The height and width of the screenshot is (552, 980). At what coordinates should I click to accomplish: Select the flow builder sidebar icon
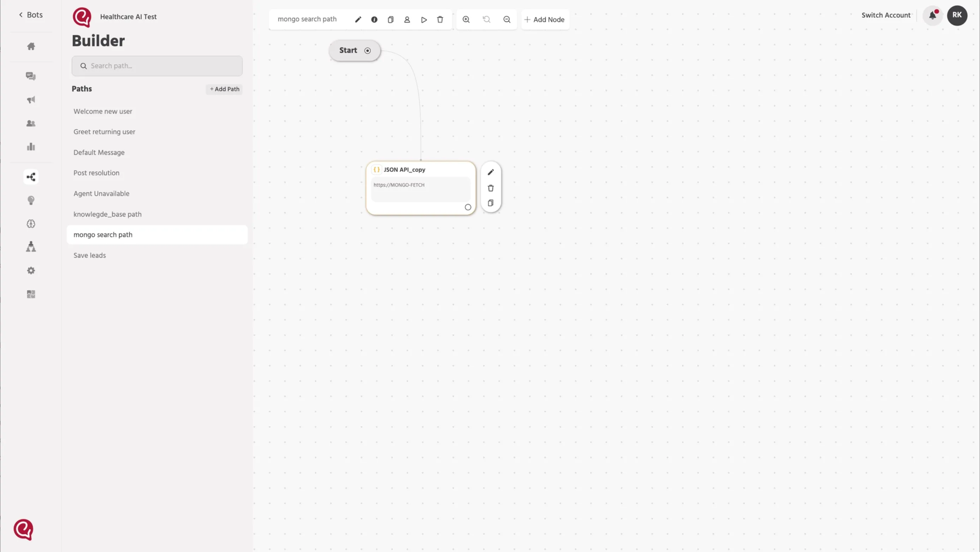click(31, 177)
